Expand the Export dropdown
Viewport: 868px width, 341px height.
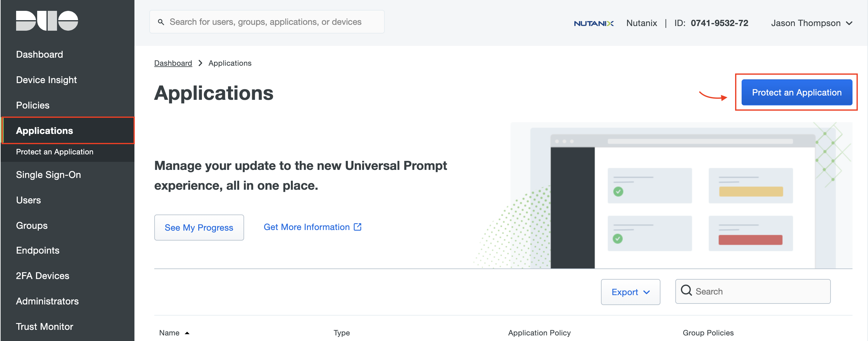pos(630,292)
